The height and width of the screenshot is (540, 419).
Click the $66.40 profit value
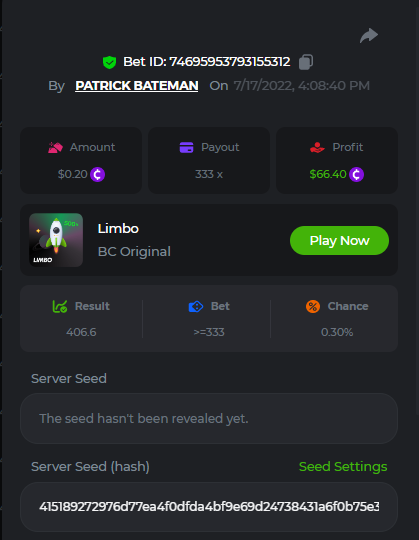(328, 174)
